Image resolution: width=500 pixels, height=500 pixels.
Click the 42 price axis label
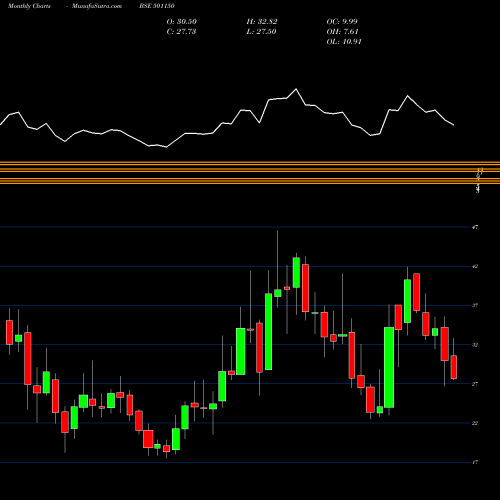(475, 266)
